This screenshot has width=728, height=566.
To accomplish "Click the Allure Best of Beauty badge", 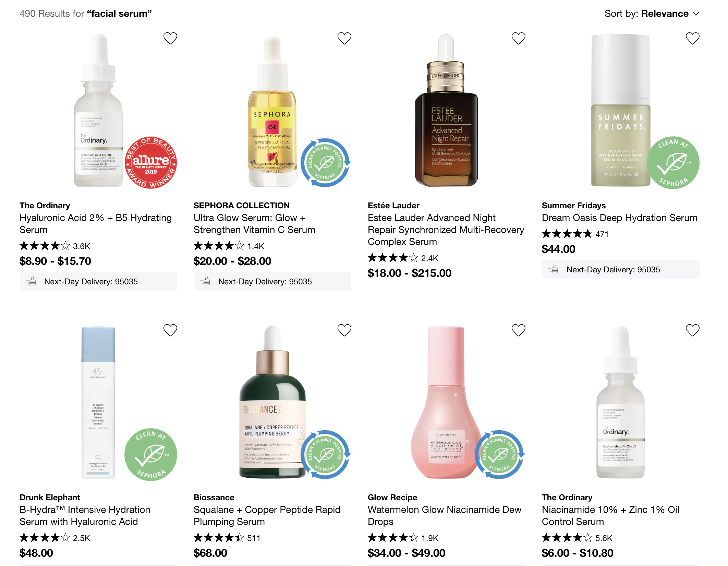I will pos(151,163).
